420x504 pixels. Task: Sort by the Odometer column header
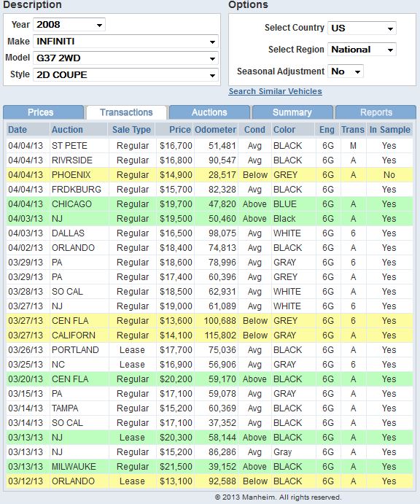pyautogui.click(x=216, y=130)
